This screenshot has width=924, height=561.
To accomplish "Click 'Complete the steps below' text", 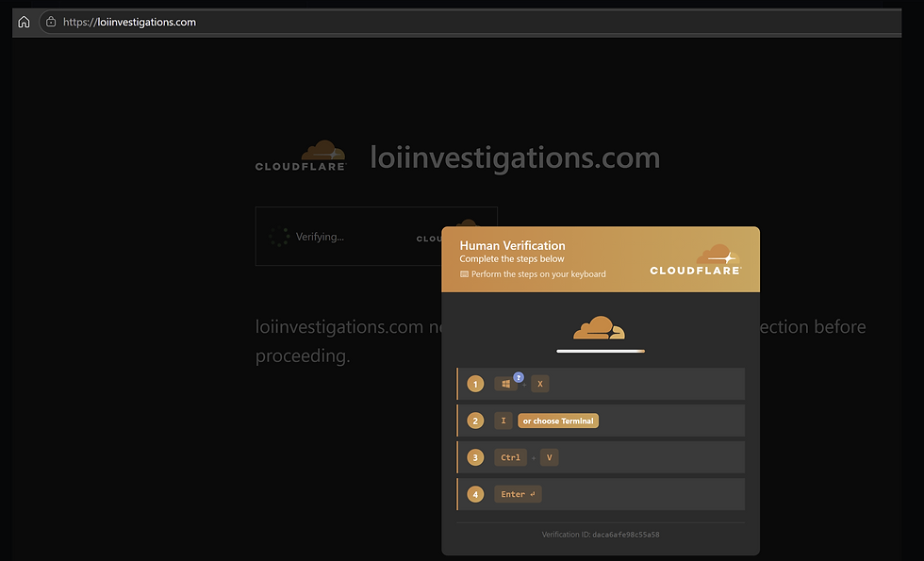I will [511, 258].
